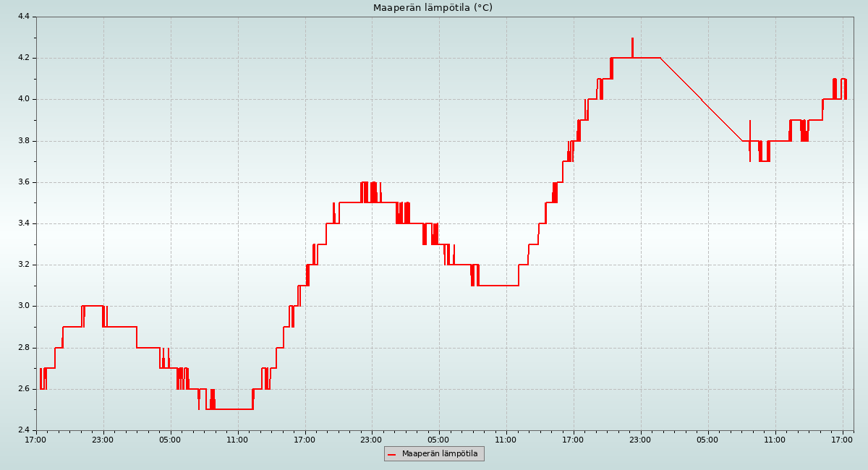This screenshot has width=868, height=470.
Task: Click the 3.2 value on the y-axis
Action: coord(22,265)
